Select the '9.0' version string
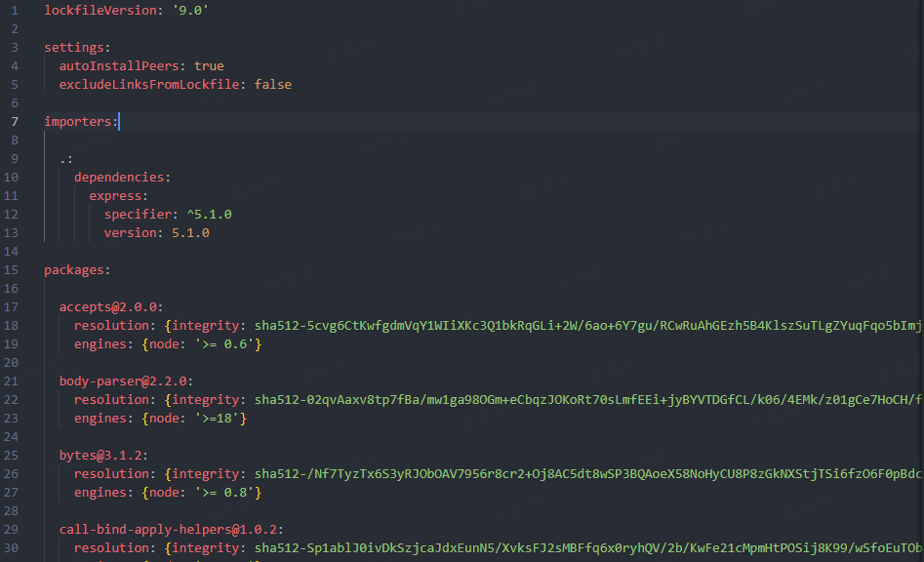The height and width of the screenshot is (562, 924). pos(190,11)
